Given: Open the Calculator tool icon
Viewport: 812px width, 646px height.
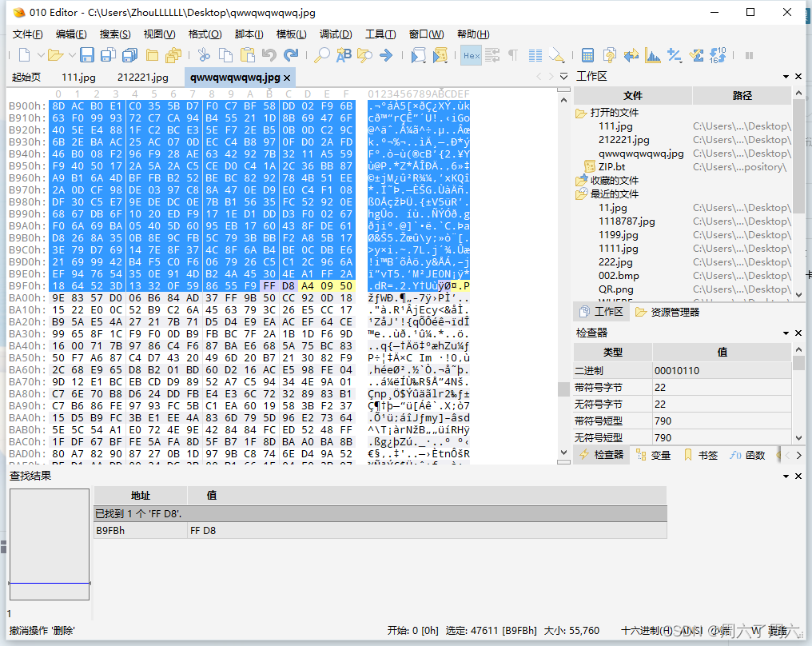Looking at the screenshot, I should [587, 57].
